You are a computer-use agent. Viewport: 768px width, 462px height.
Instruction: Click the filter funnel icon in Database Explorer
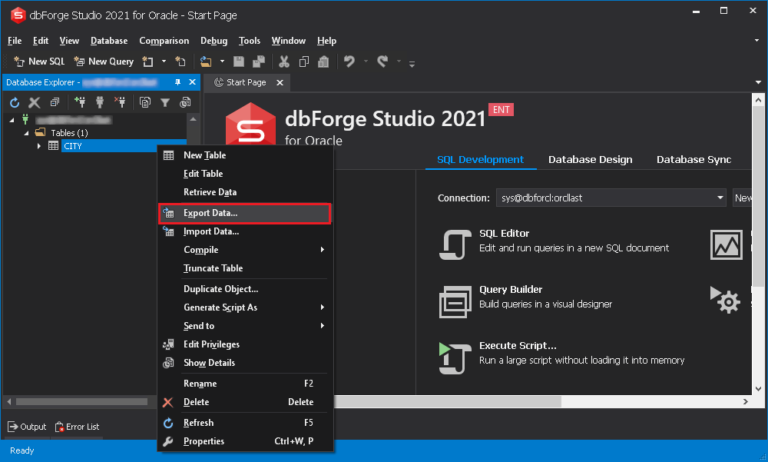(165, 102)
